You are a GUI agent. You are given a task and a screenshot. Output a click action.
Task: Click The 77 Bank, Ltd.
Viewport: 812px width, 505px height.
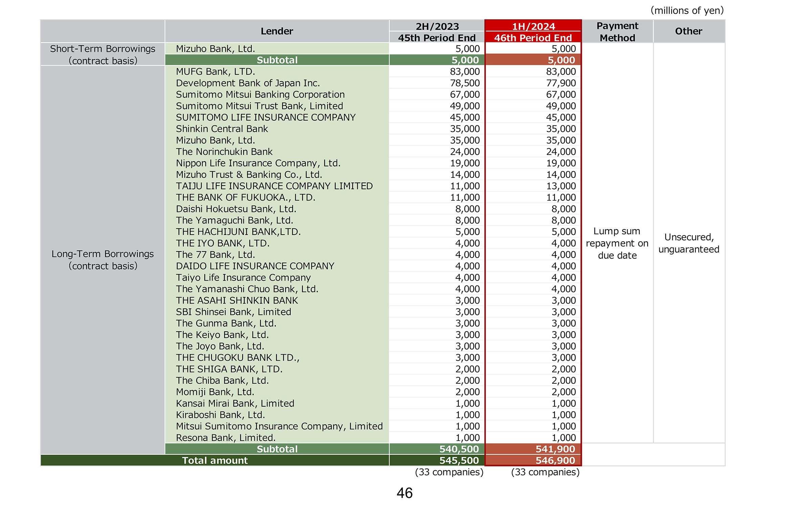click(x=215, y=255)
